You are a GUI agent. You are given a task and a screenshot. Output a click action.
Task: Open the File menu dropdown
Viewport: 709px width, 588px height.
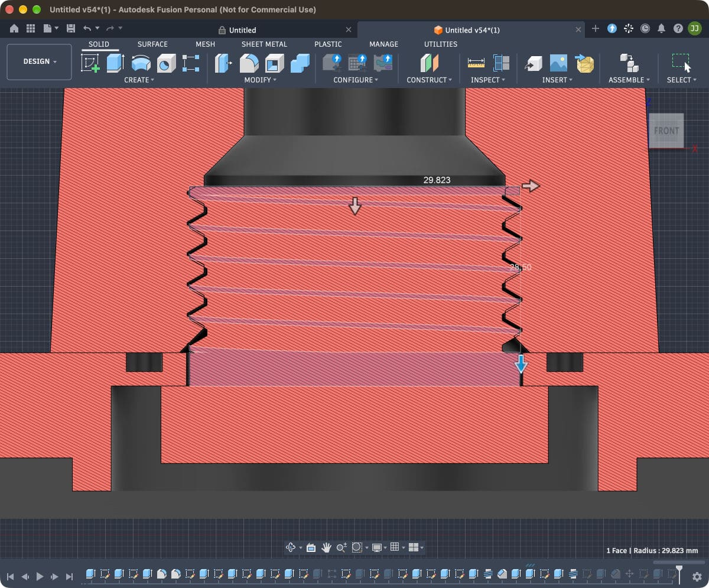click(51, 28)
